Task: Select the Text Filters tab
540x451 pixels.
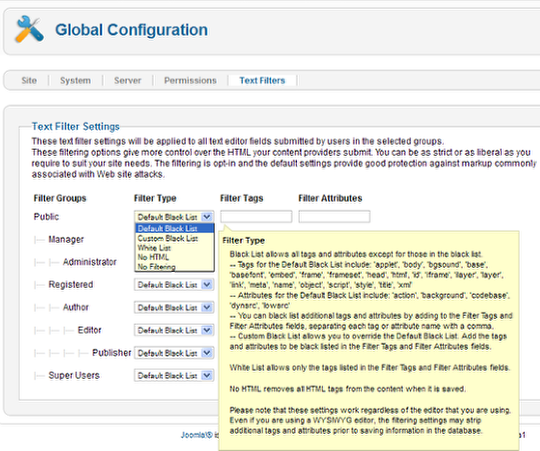Action: pos(262,81)
